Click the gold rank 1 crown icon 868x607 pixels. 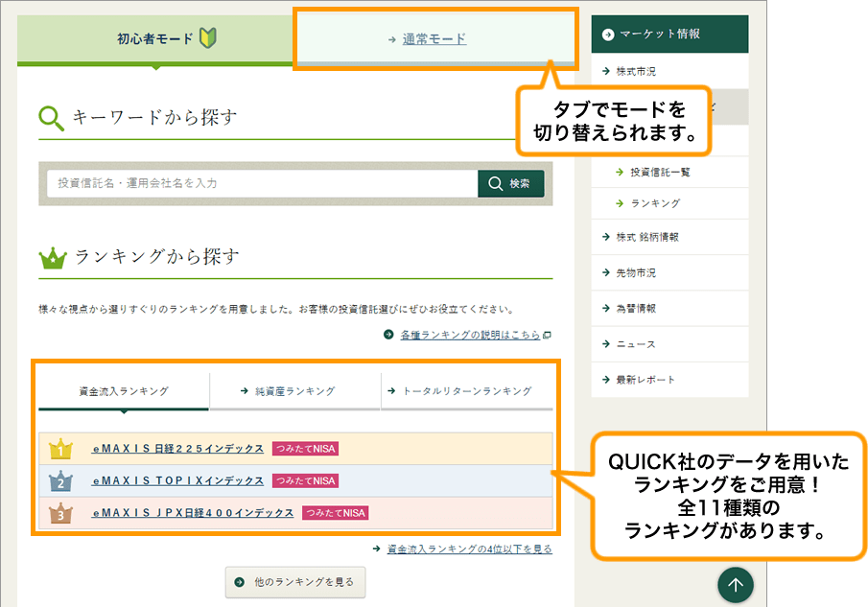tap(60, 449)
